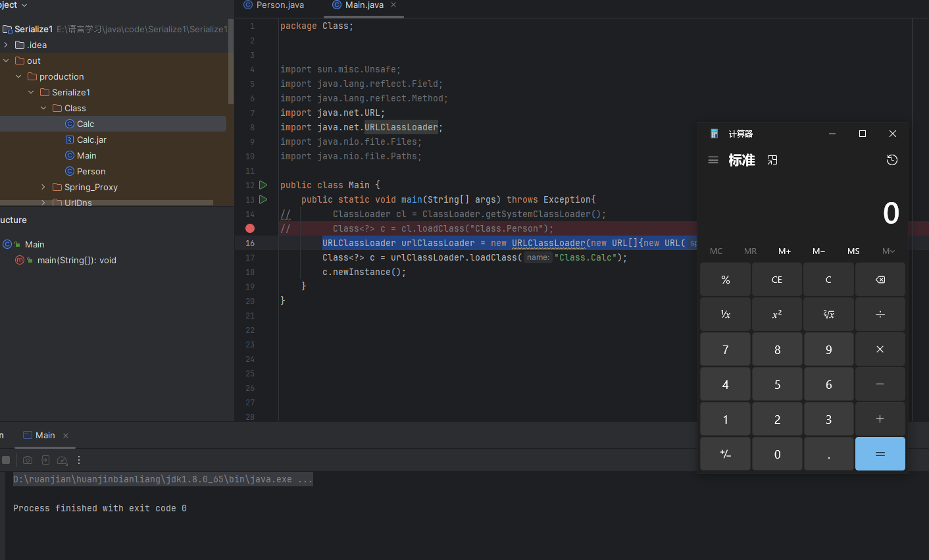Expand the .idea folder
Image resolution: width=929 pixels, height=560 pixels.
click(6, 45)
